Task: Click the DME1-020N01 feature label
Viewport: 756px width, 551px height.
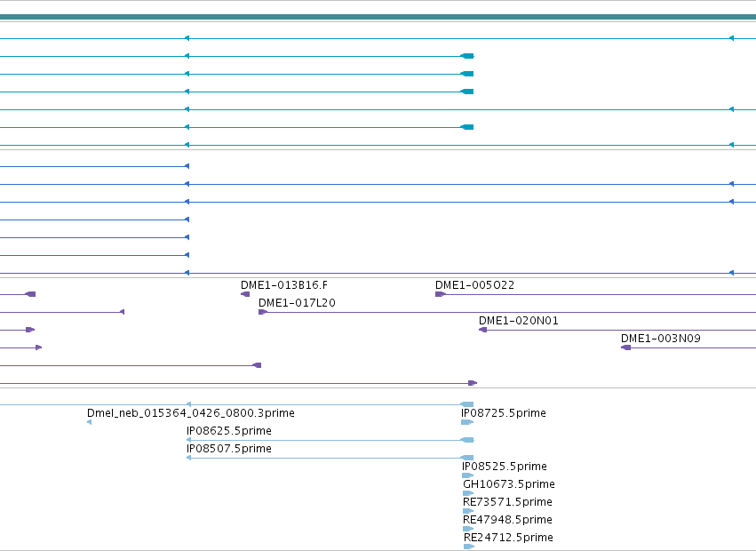Action: (518, 321)
